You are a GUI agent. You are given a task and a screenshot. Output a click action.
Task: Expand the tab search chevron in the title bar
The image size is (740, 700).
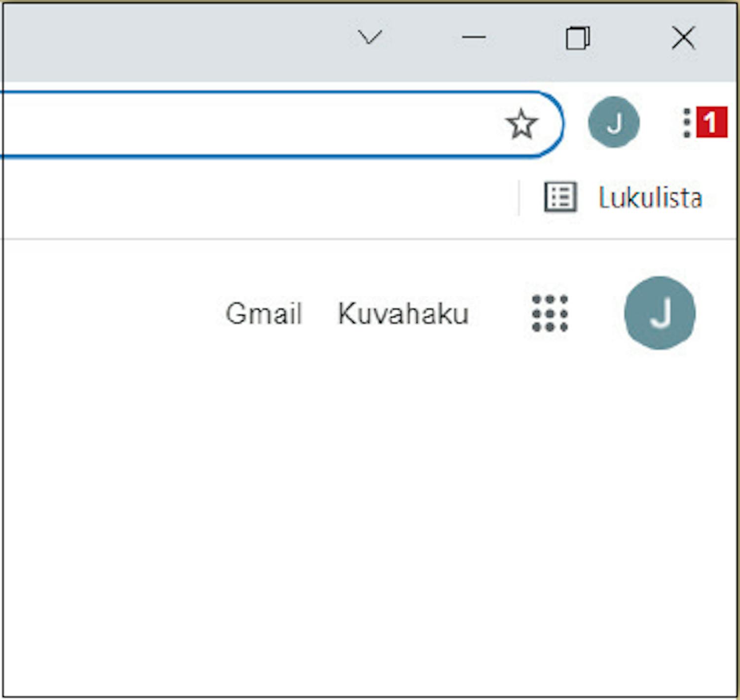[370, 37]
